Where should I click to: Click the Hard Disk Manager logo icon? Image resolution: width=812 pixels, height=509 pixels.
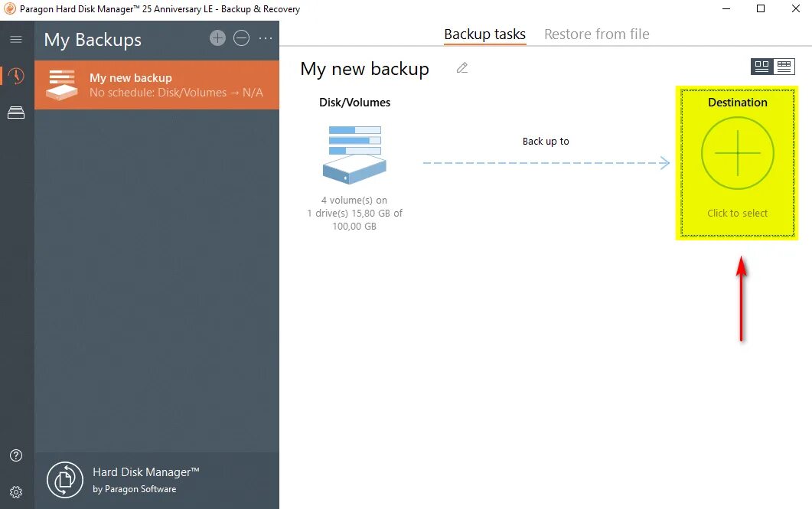(x=65, y=480)
